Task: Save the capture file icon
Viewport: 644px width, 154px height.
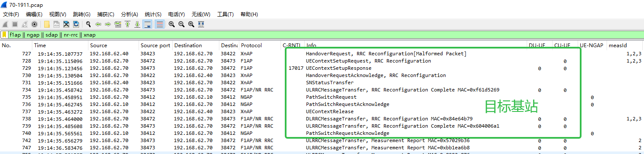Action: pyautogui.click(x=56, y=24)
